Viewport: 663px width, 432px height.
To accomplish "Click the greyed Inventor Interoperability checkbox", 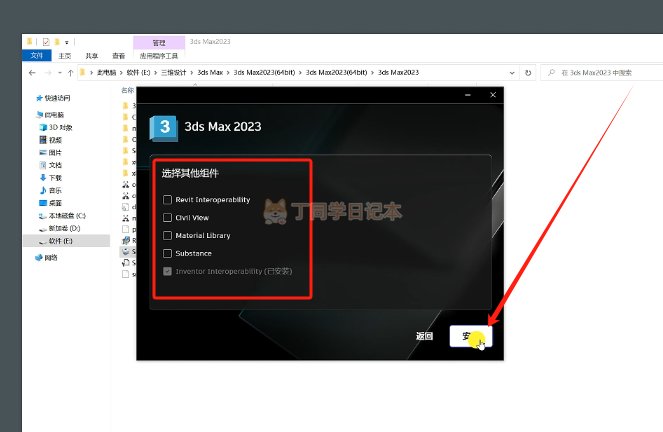I will 167,271.
